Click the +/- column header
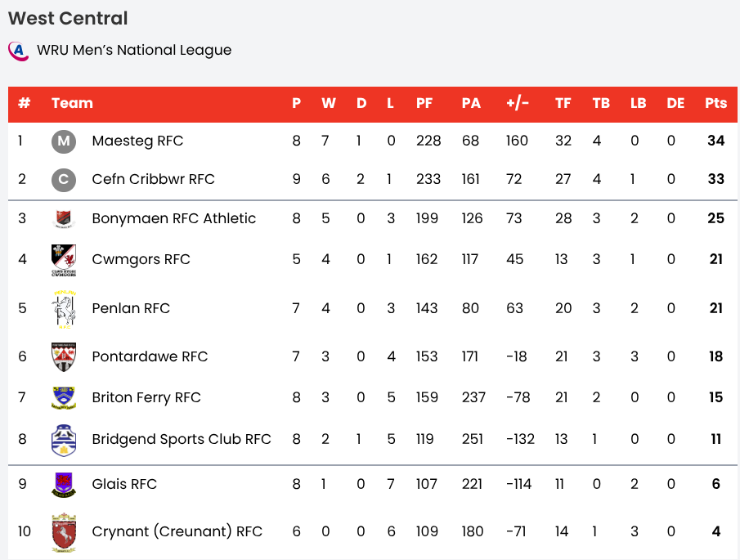This screenshot has width=740, height=560. tap(518, 104)
